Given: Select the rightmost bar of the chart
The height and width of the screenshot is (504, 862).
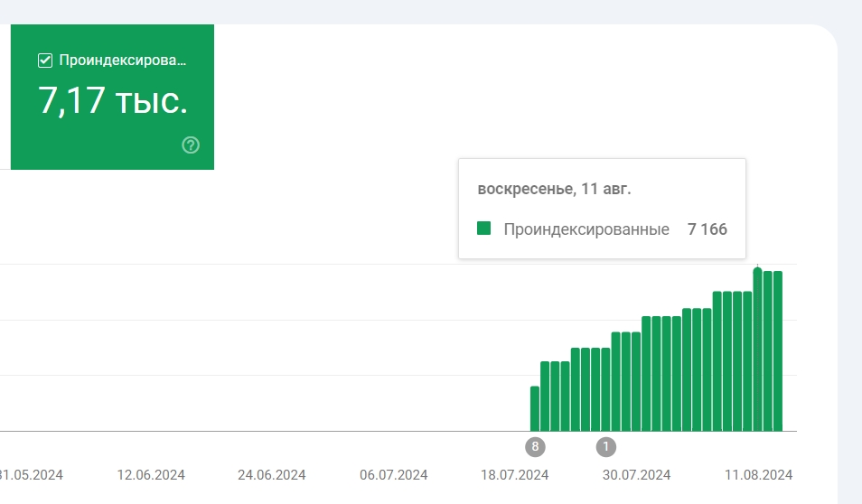Looking at the screenshot, I should pyautogui.click(x=778, y=352).
